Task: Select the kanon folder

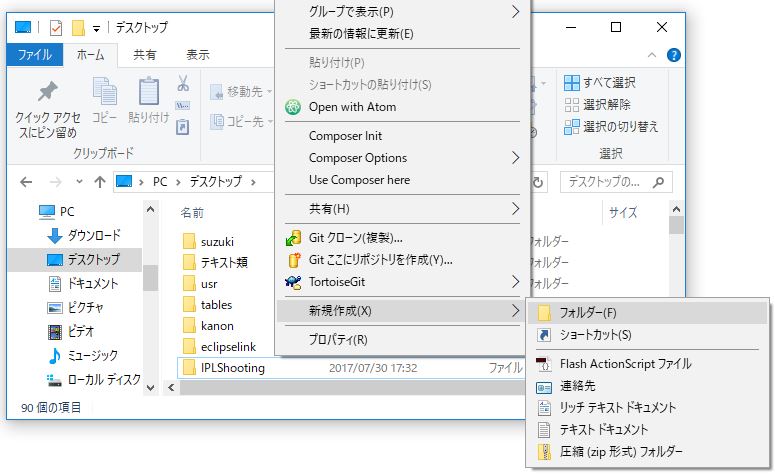Action: coord(208,326)
